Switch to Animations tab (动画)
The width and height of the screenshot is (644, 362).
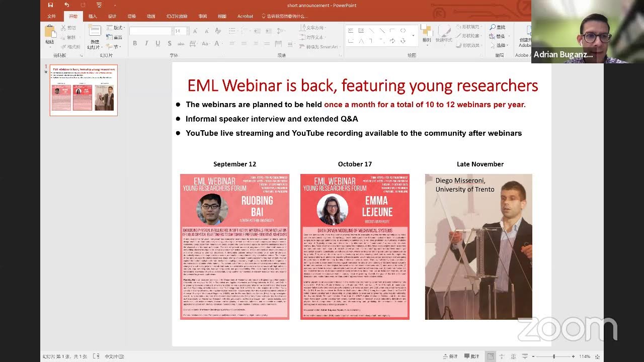(151, 16)
